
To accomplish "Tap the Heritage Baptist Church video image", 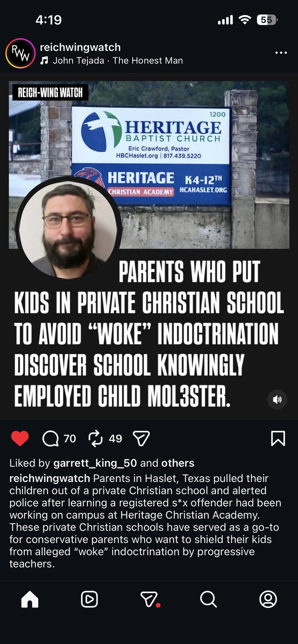I will click(149, 165).
